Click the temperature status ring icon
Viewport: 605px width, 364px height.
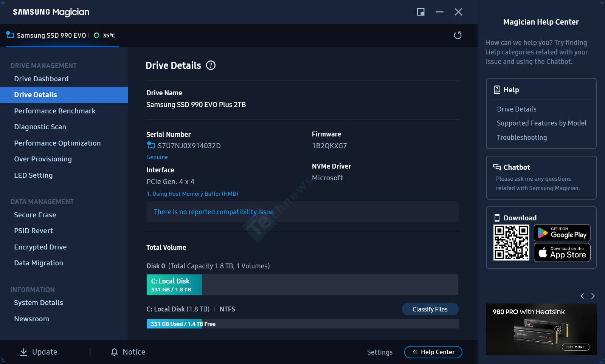point(96,35)
